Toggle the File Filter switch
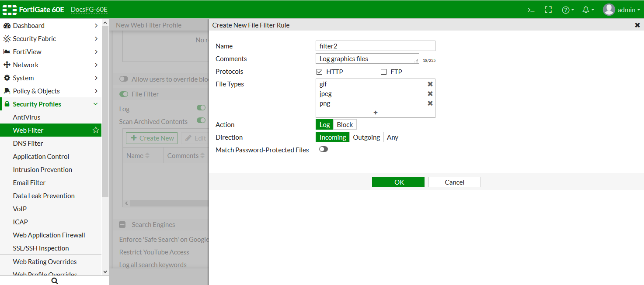The image size is (644, 285). click(x=124, y=94)
